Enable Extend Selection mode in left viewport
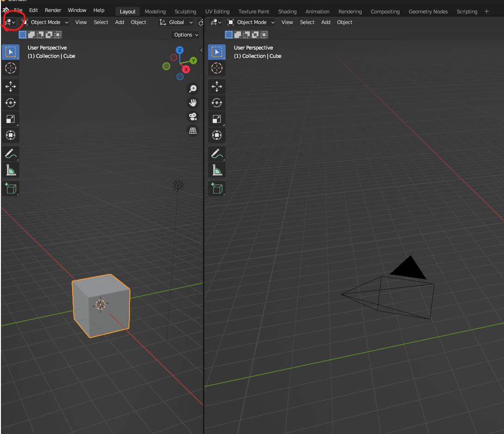This screenshot has width=504, height=434. coord(31,35)
